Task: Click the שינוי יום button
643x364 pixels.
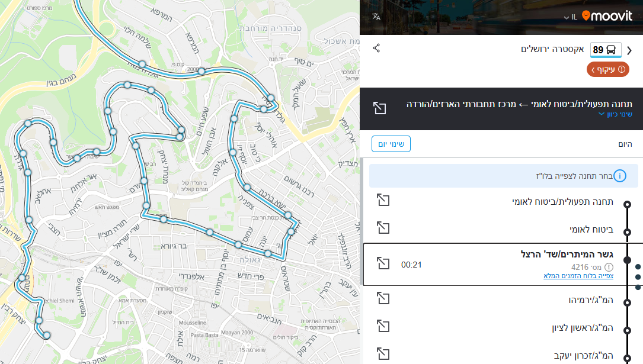Action: (x=391, y=144)
